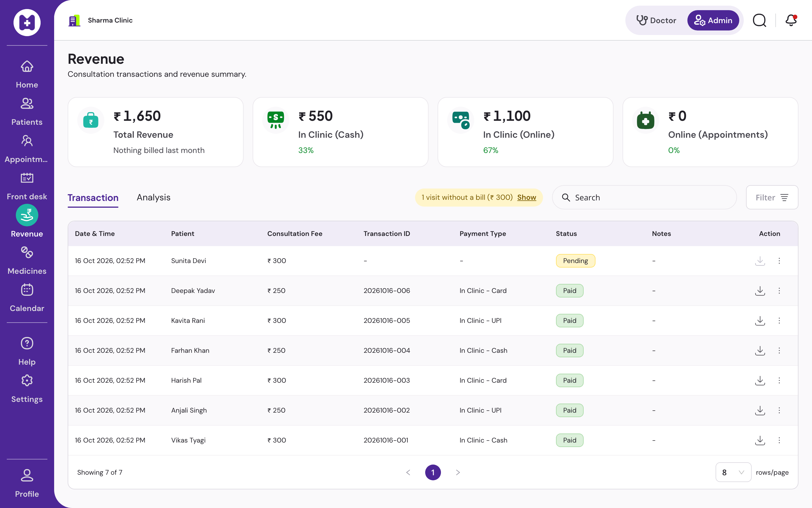
Task: Select the Transaction tab
Action: (93, 198)
